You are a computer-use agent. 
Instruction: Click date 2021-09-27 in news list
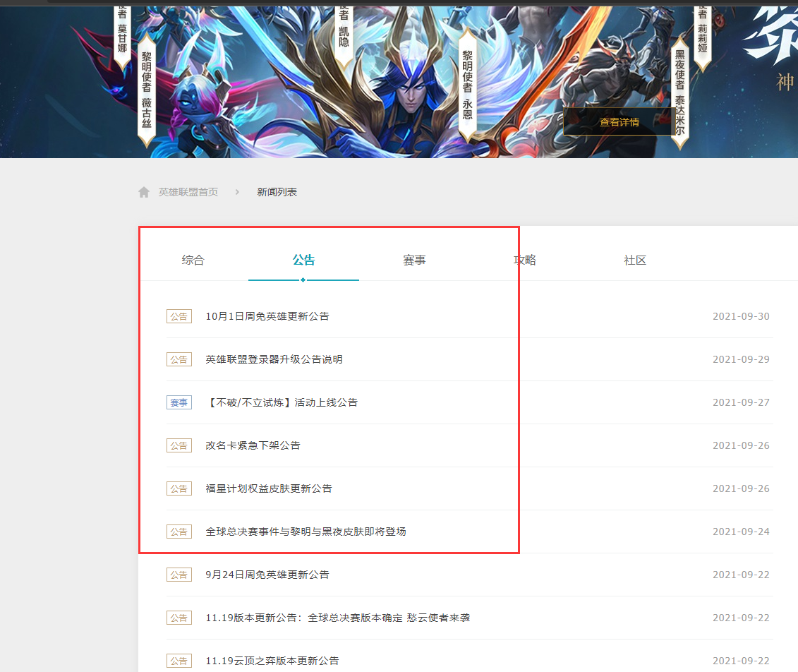(x=741, y=402)
